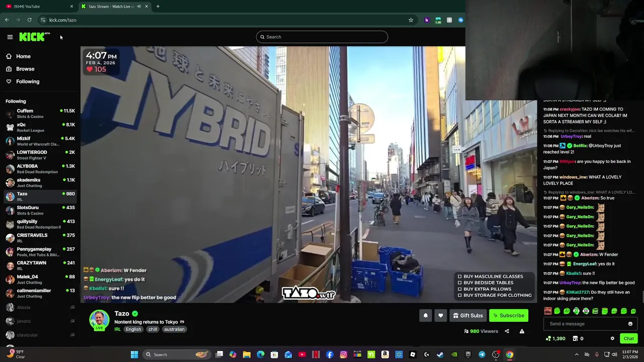Image resolution: width=644 pixels, height=362 pixels.
Task: Turn on notifications with the bell icon
Action: 426,316
